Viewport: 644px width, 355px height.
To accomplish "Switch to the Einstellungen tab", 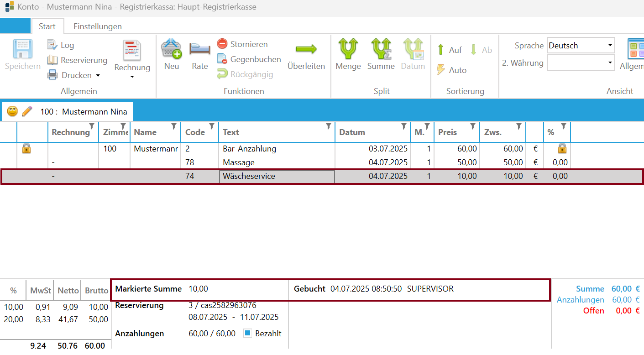I will (x=98, y=26).
